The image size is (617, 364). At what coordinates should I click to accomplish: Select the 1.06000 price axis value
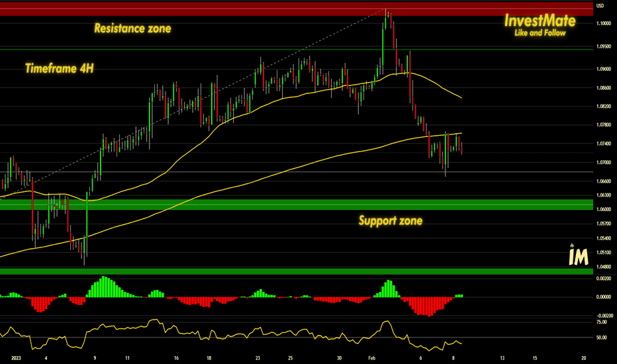pos(604,209)
